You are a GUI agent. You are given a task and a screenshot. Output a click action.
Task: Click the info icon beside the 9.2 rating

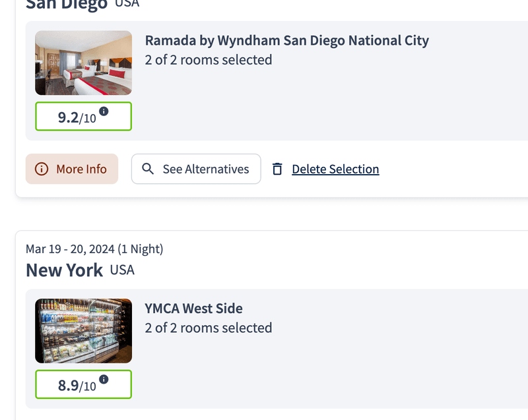[x=104, y=111]
